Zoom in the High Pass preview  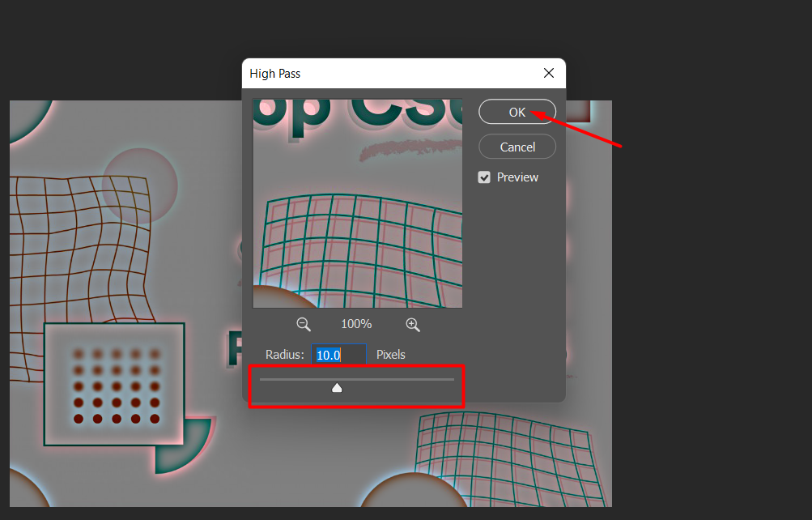point(413,324)
